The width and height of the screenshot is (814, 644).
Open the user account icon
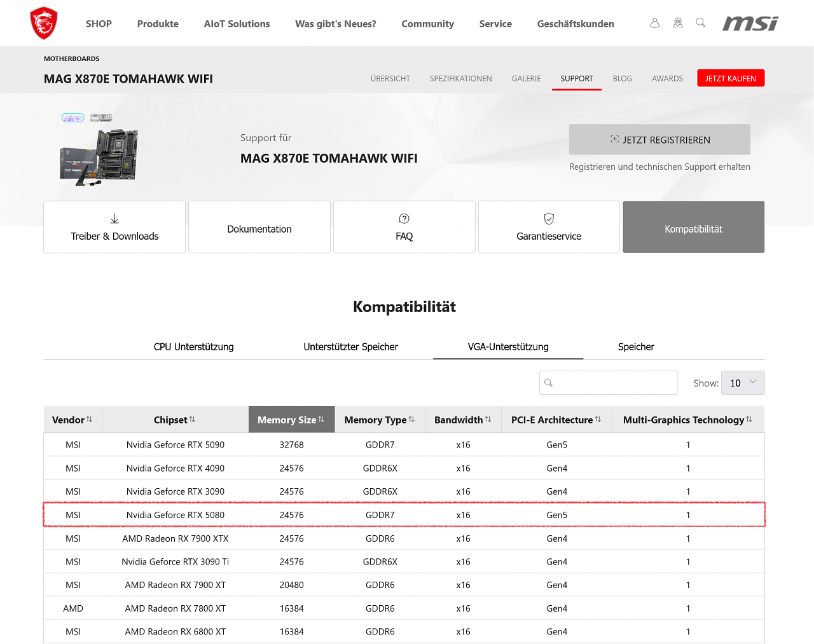coord(655,23)
